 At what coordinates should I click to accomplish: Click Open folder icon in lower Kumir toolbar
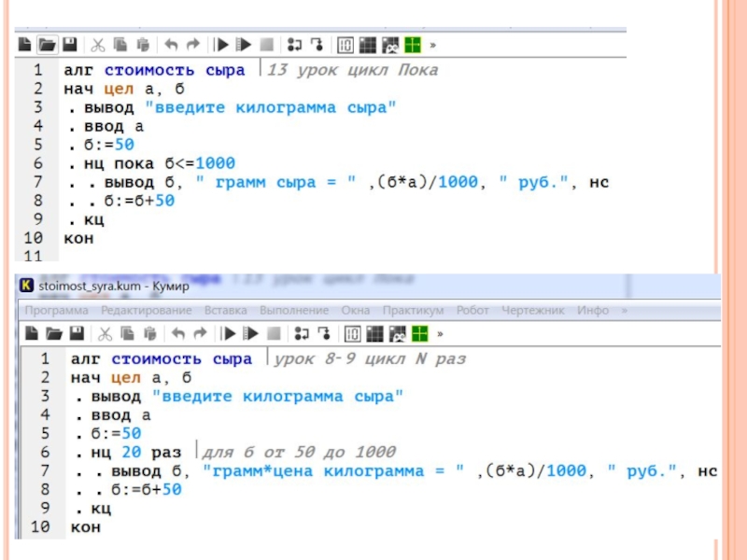click(x=54, y=333)
